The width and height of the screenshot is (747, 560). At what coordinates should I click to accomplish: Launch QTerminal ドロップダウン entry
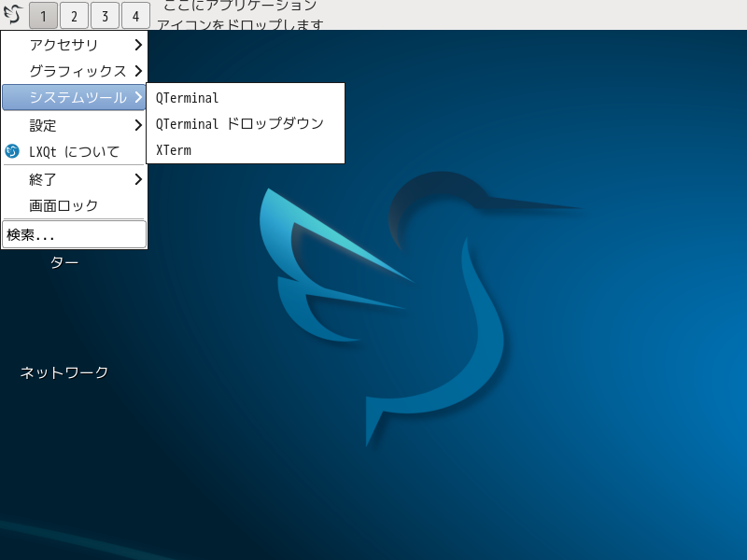246,124
